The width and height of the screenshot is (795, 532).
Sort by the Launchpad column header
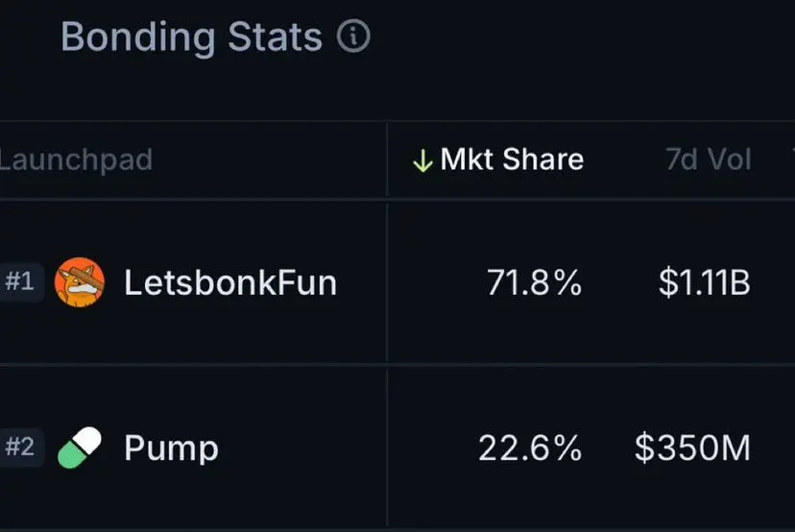[76, 160]
